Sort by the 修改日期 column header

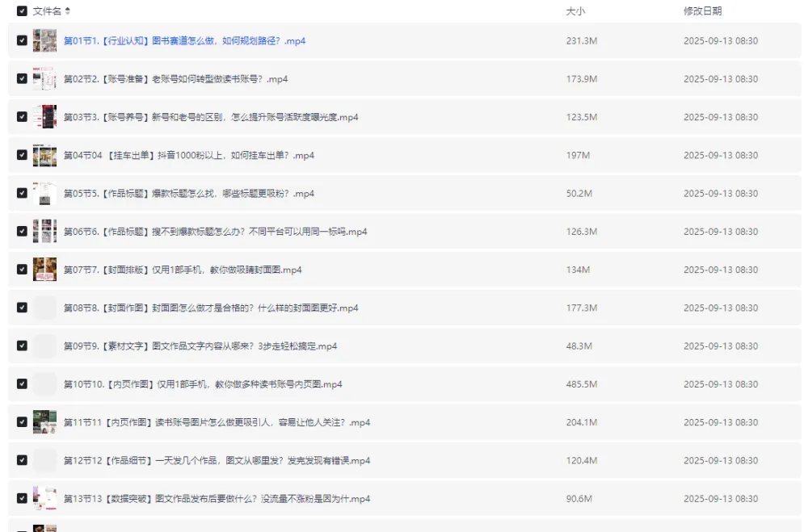pyautogui.click(x=701, y=12)
